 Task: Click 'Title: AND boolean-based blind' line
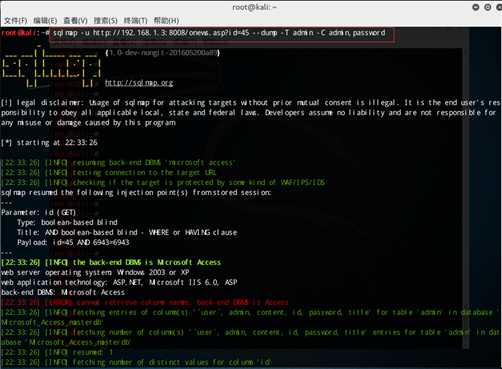[127, 232]
